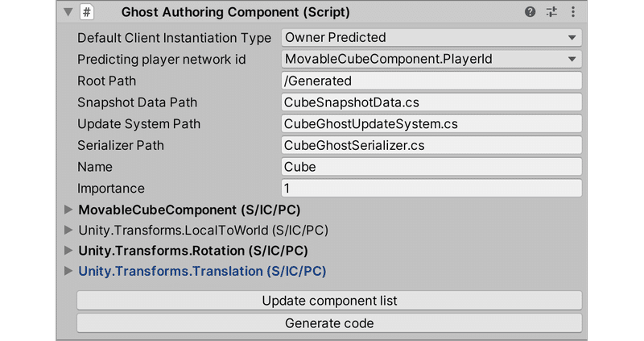Click the Serializer Path field
The width and height of the screenshot is (644, 341).
pyautogui.click(x=431, y=145)
